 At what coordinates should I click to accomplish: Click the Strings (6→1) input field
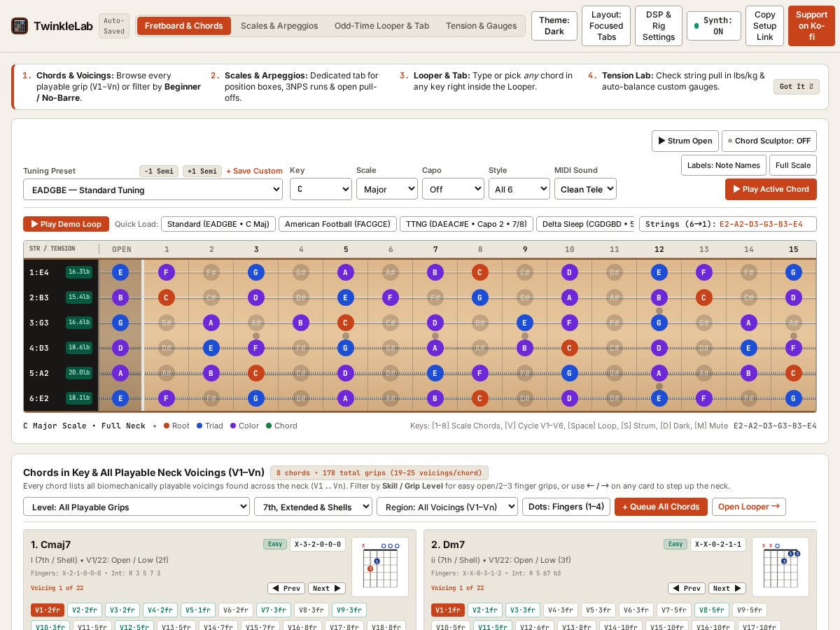(x=728, y=224)
